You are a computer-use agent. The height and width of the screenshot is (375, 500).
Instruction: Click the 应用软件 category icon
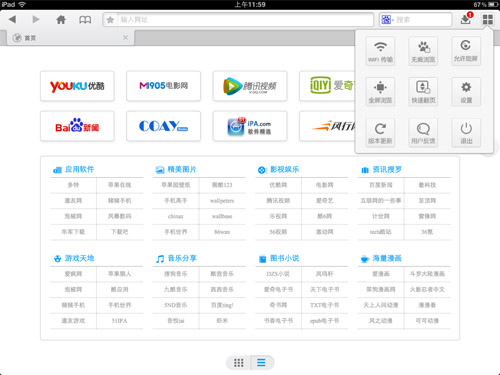57,170
